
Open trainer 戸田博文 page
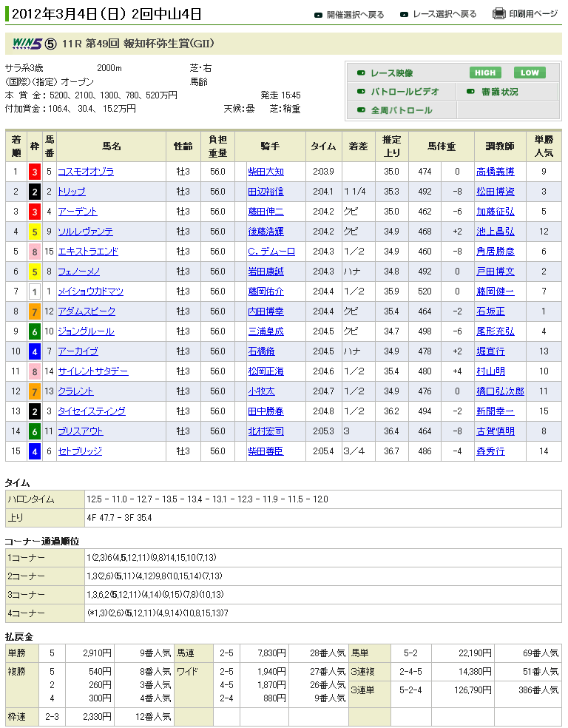(496, 272)
